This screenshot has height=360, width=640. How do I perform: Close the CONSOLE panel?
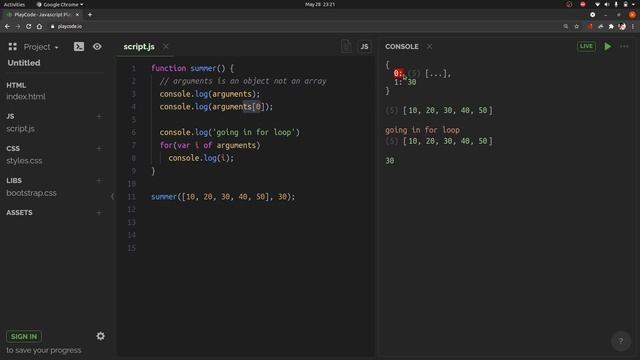click(429, 47)
